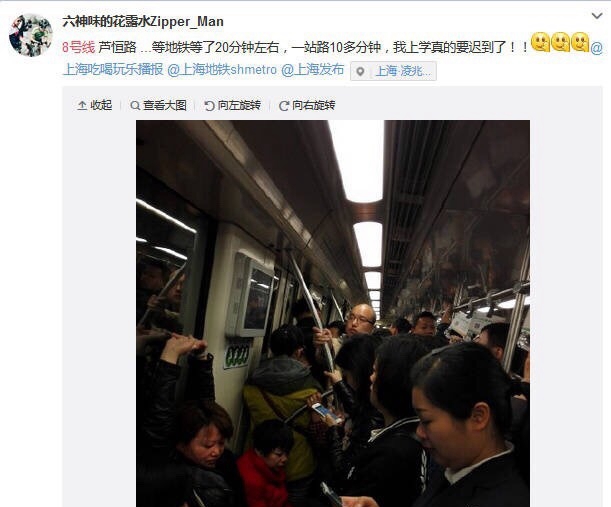Open the 上海·凌兆 location tag
Viewport: 611px width, 507px height.
click(403, 71)
